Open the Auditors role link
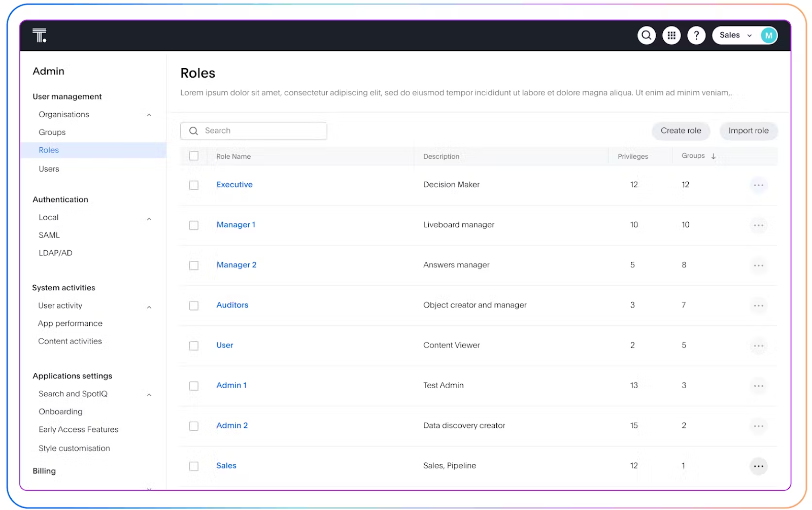This screenshot has height=510, width=812. point(232,305)
